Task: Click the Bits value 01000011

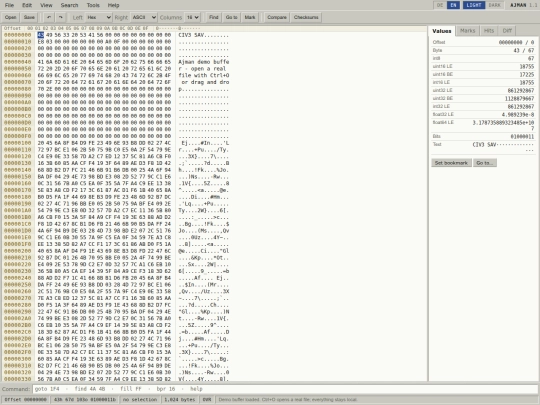Action: pos(522,137)
